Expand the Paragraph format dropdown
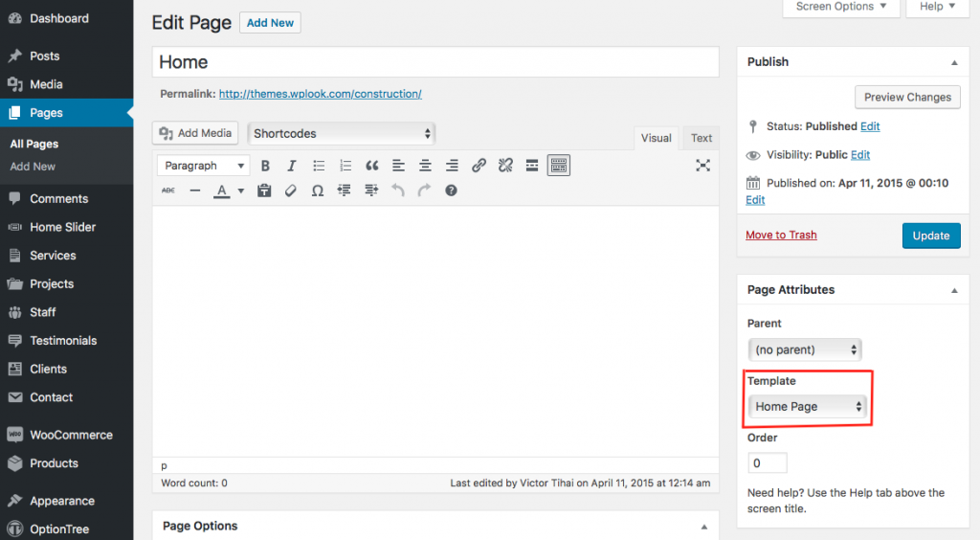 (x=203, y=166)
